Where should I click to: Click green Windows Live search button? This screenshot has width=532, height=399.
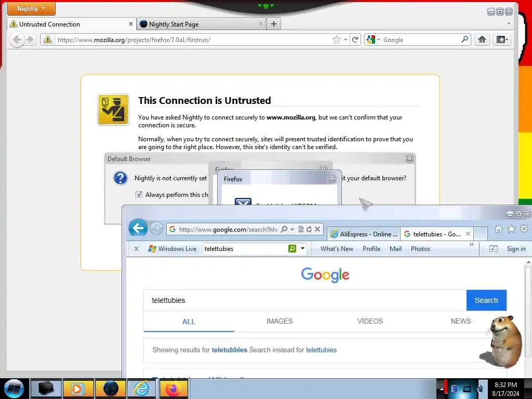(292, 249)
